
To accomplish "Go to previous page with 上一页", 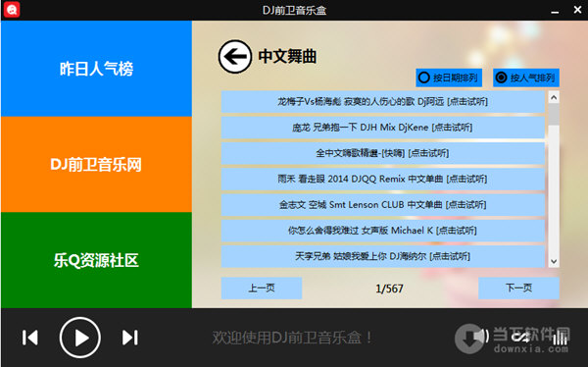I will click(x=262, y=288).
